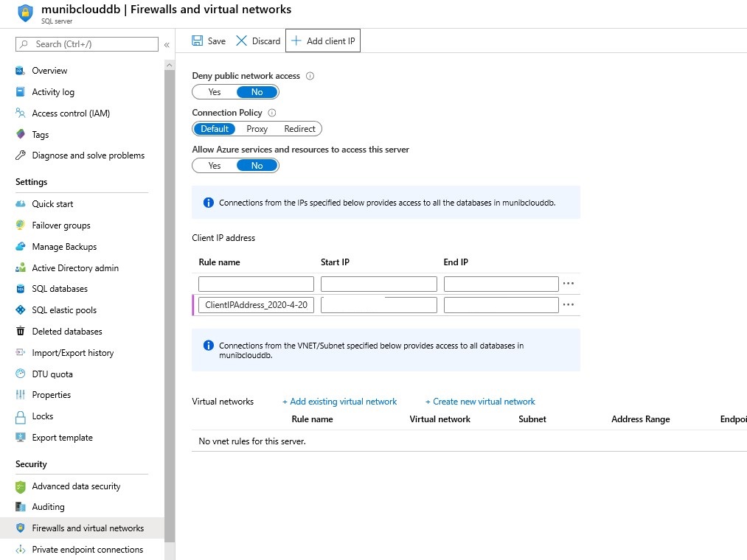The image size is (747, 560).
Task: Open ellipsis menu for ClientIPAddress_2020-4-20 rule
Action: 569,303
